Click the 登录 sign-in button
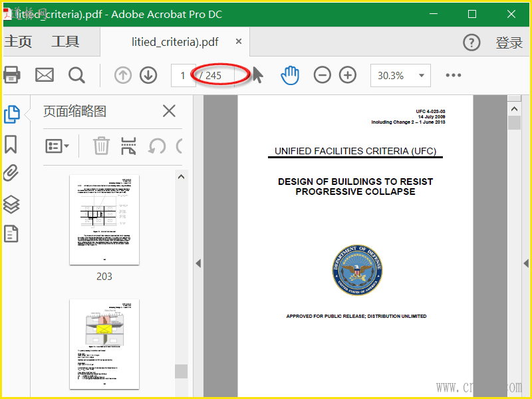Screen dimensions: 532x399 pyautogui.click(x=509, y=43)
